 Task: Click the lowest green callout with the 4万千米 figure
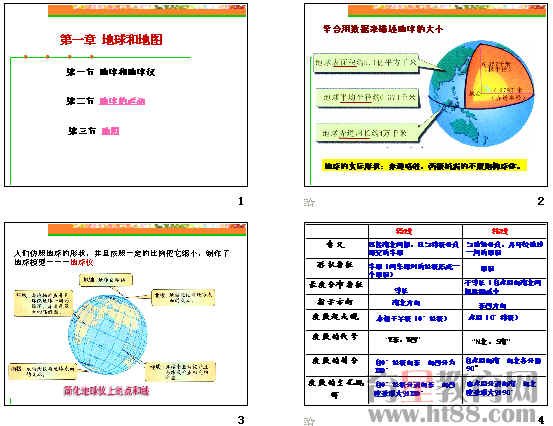pos(367,133)
